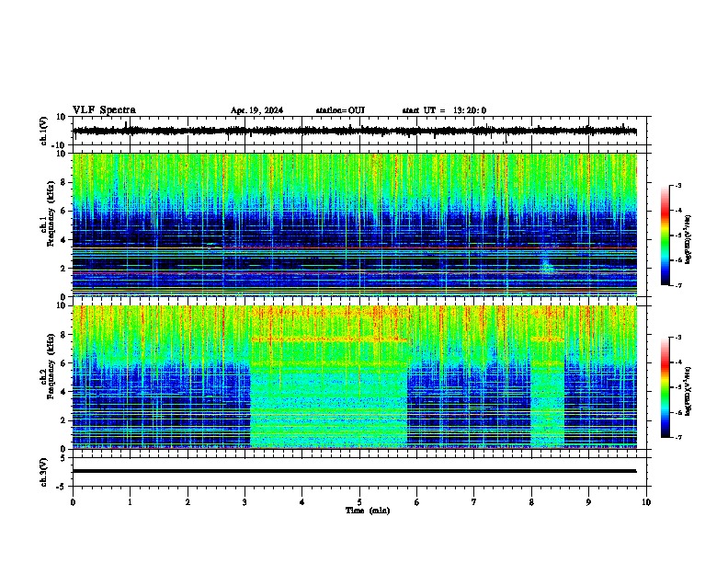Click the ch.1 emission spot near 2 kHz past minute 8

(547, 265)
